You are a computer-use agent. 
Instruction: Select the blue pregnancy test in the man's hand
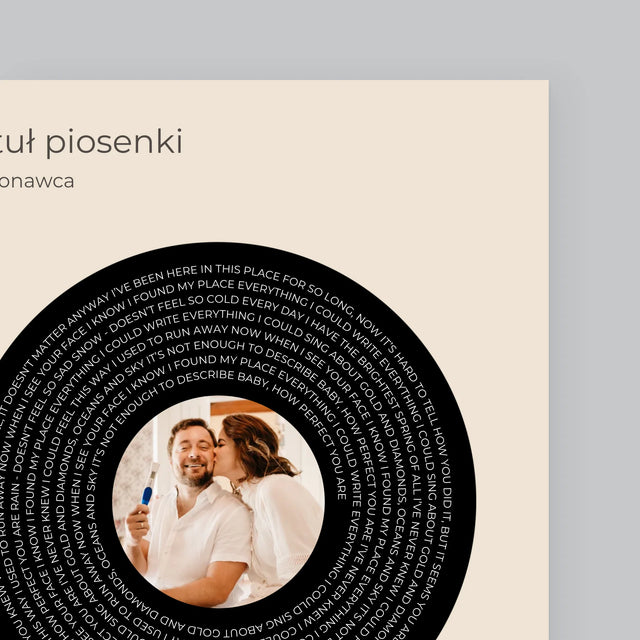[x=149, y=483]
